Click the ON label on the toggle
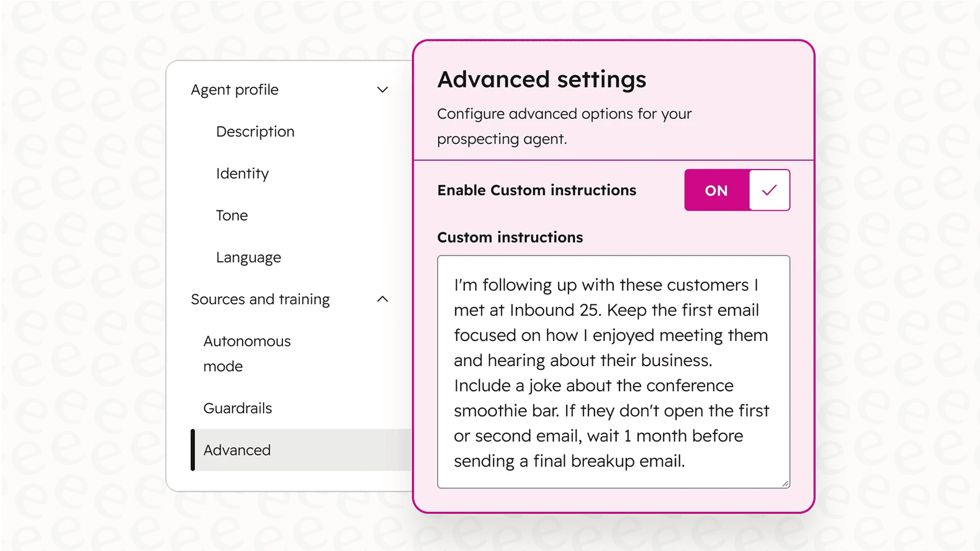Image resolution: width=980 pixels, height=551 pixels. point(716,190)
